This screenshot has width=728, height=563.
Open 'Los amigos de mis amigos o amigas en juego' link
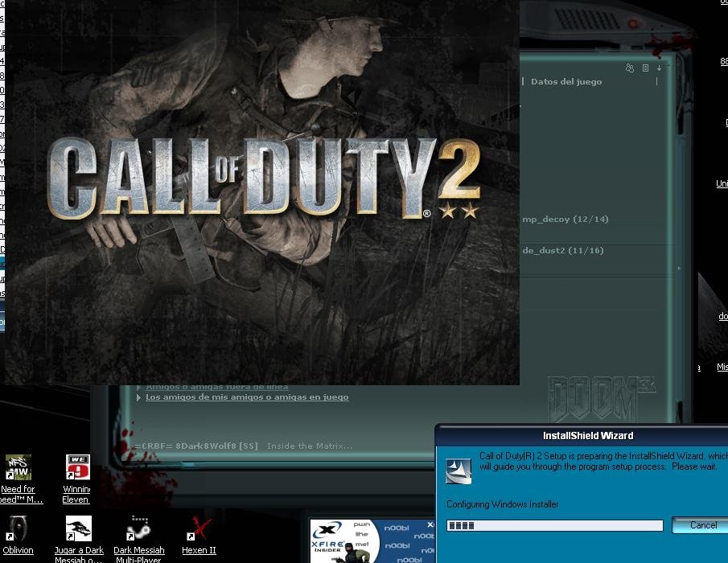tap(247, 397)
